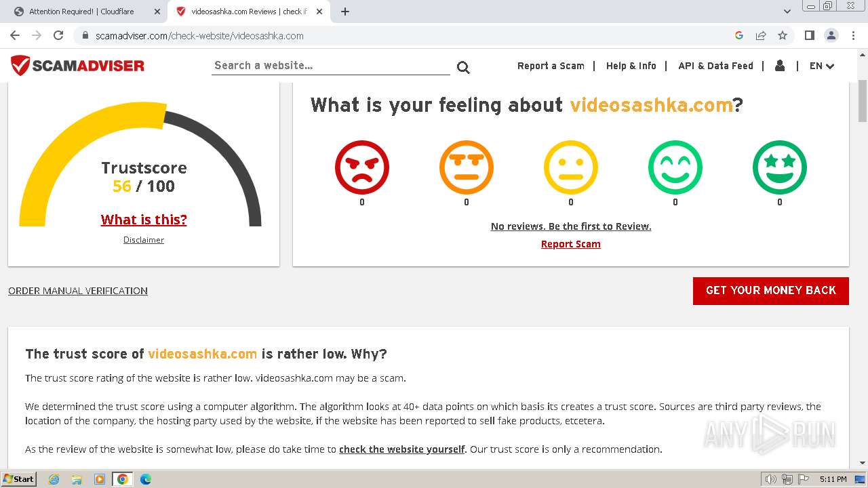Viewport: 868px width, 488px height.
Task: Click the What is this? link
Action: pyautogui.click(x=144, y=220)
